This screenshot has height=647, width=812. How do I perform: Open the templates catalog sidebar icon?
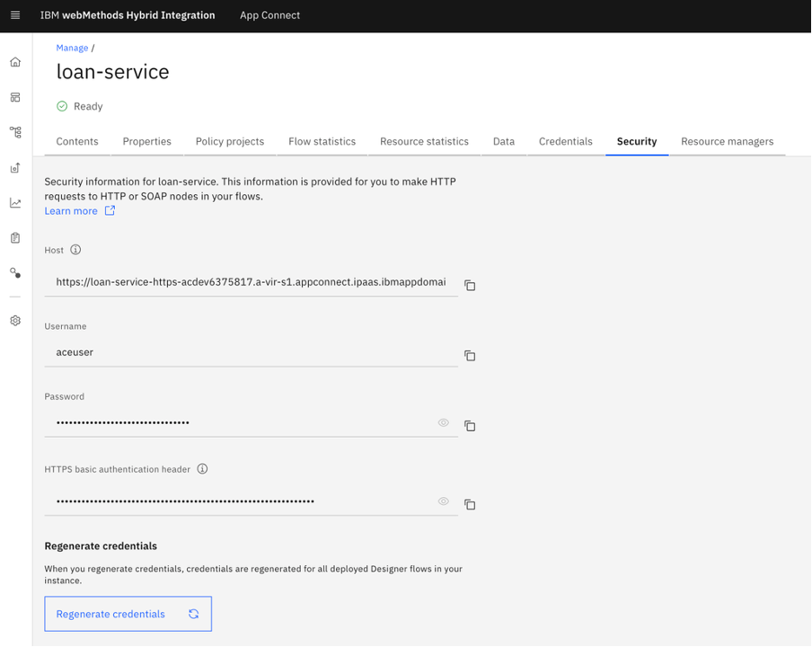tap(15, 97)
